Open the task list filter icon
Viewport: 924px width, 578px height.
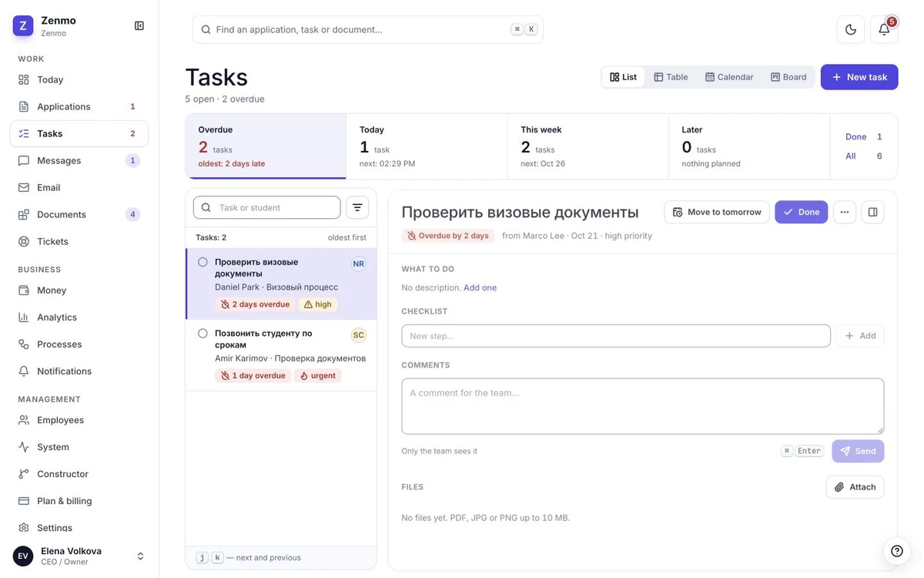tap(357, 207)
